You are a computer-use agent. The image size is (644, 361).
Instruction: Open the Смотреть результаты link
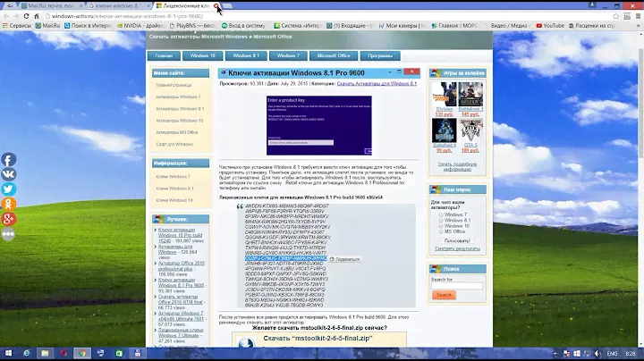[x=456, y=249]
